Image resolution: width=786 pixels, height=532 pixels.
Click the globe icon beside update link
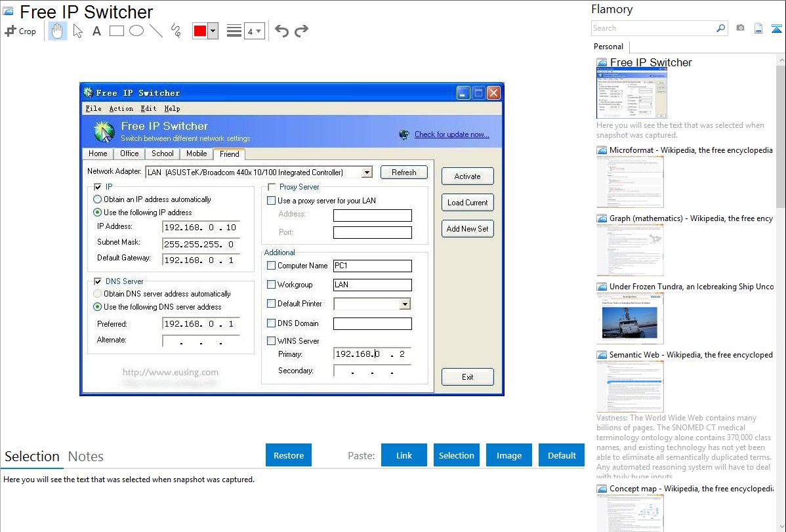(404, 134)
